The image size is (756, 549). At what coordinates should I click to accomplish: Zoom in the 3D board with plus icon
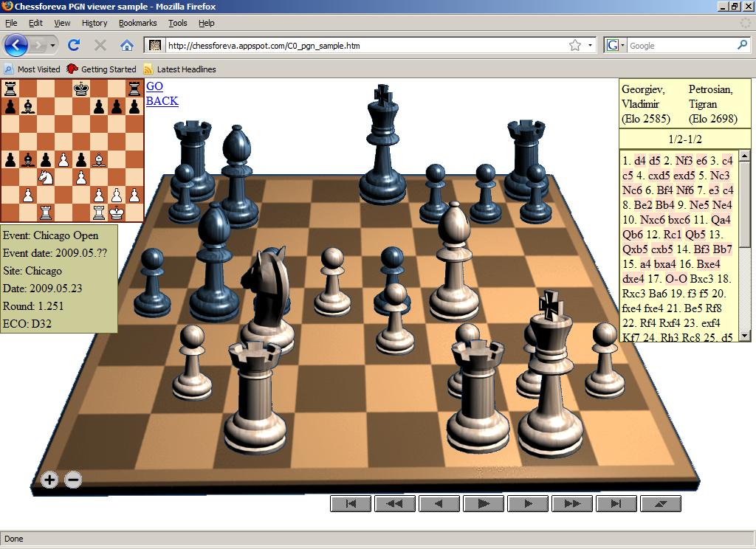49,480
